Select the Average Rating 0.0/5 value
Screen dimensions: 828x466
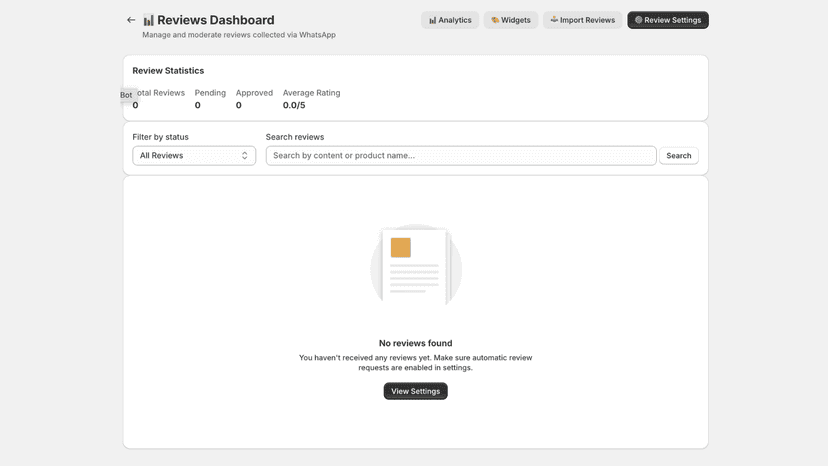[294, 105]
